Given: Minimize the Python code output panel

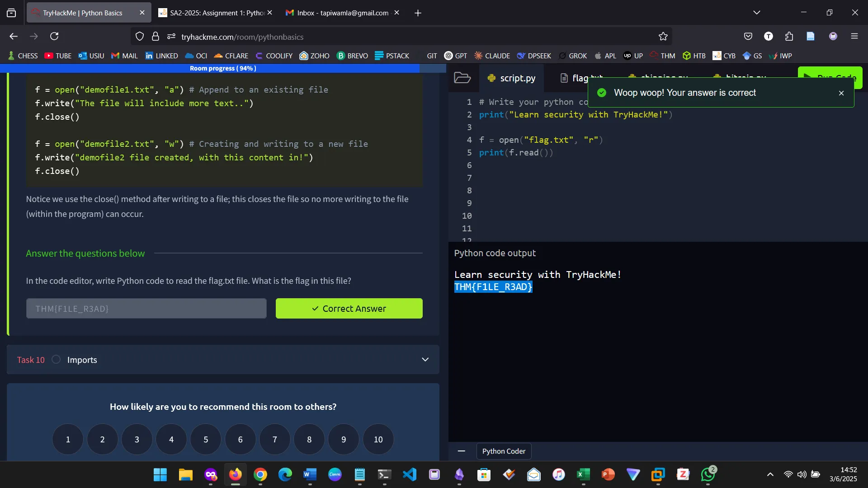Looking at the screenshot, I should point(461,451).
